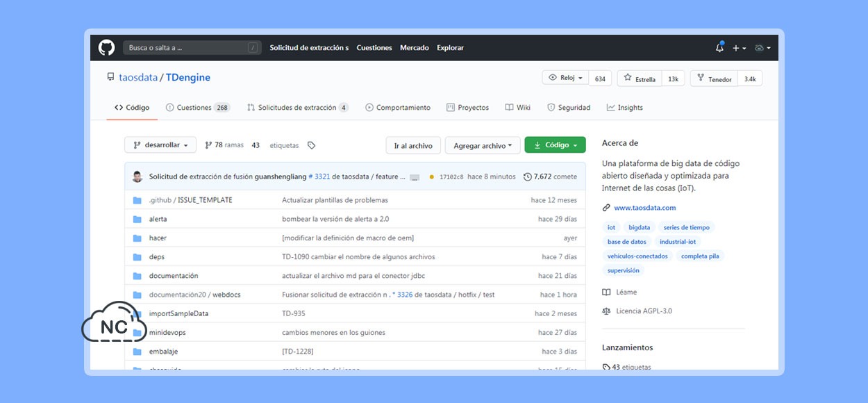Select the 'bigdata' topic tag
Screen dimensions: 868x403
[x=640, y=227]
